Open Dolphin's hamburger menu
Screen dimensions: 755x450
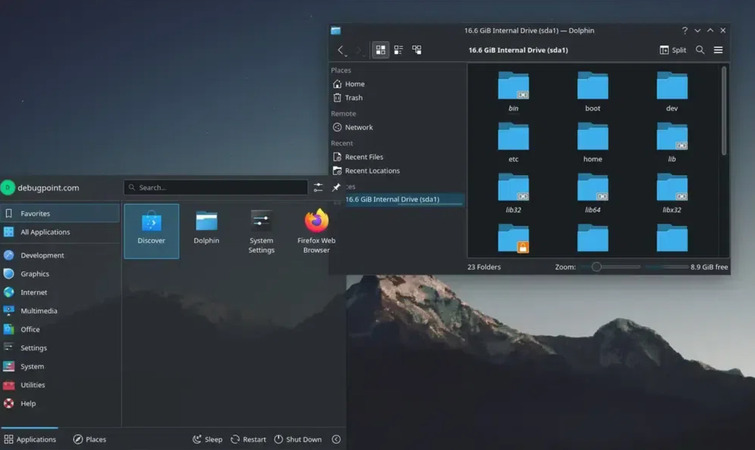tap(718, 50)
